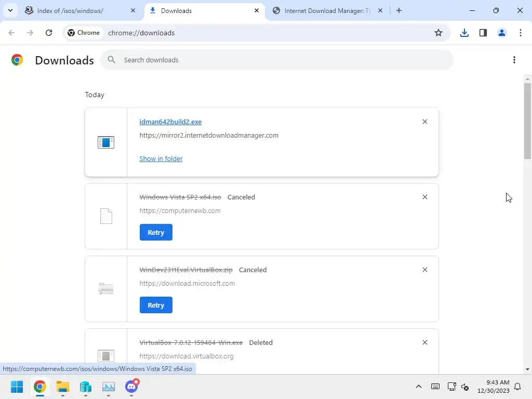Image resolution: width=532 pixels, height=399 pixels.
Task: Remove idman642build2.exe from the list
Action: point(425,122)
